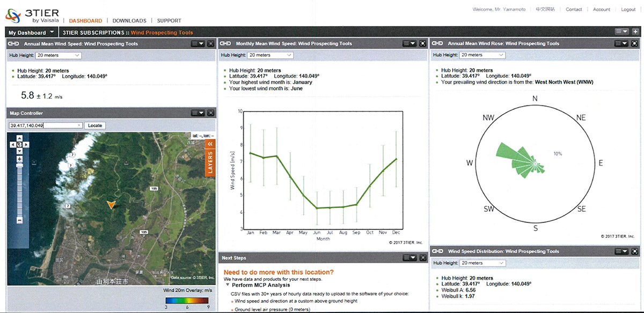Click 'Need to do more with this location?' heading
The width and height of the screenshot is (644, 313).
[x=279, y=272]
